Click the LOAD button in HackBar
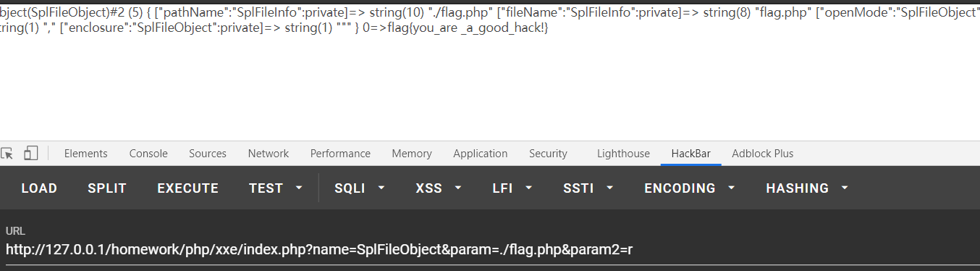 click(39, 188)
